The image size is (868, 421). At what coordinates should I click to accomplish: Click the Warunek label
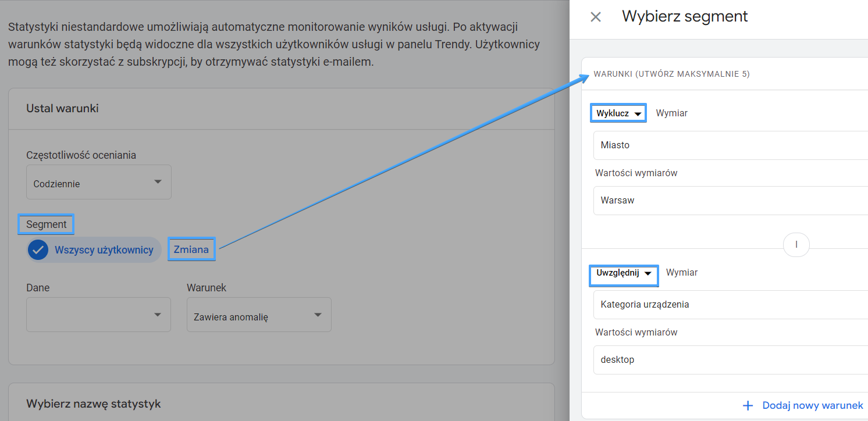(x=207, y=288)
